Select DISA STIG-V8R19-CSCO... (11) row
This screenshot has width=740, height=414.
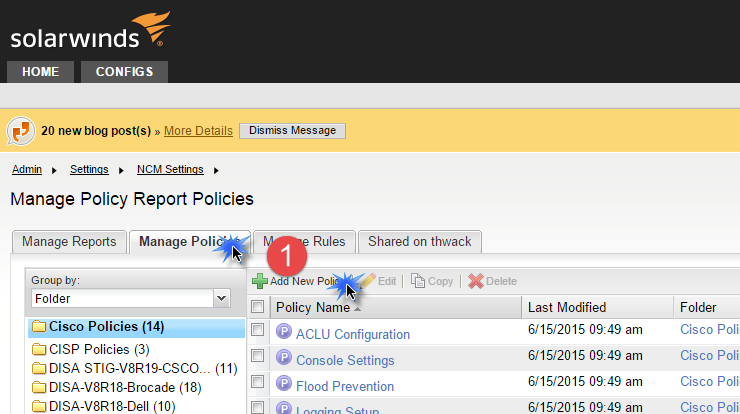point(136,368)
